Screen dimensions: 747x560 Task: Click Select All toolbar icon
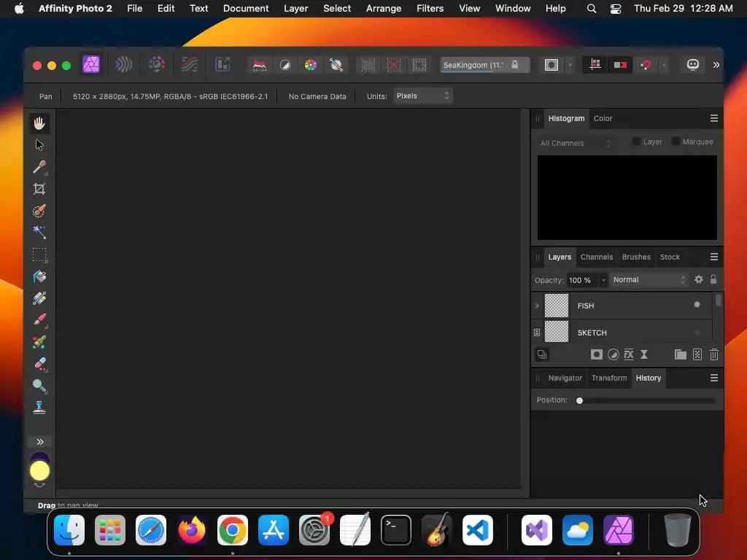[368, 65]
